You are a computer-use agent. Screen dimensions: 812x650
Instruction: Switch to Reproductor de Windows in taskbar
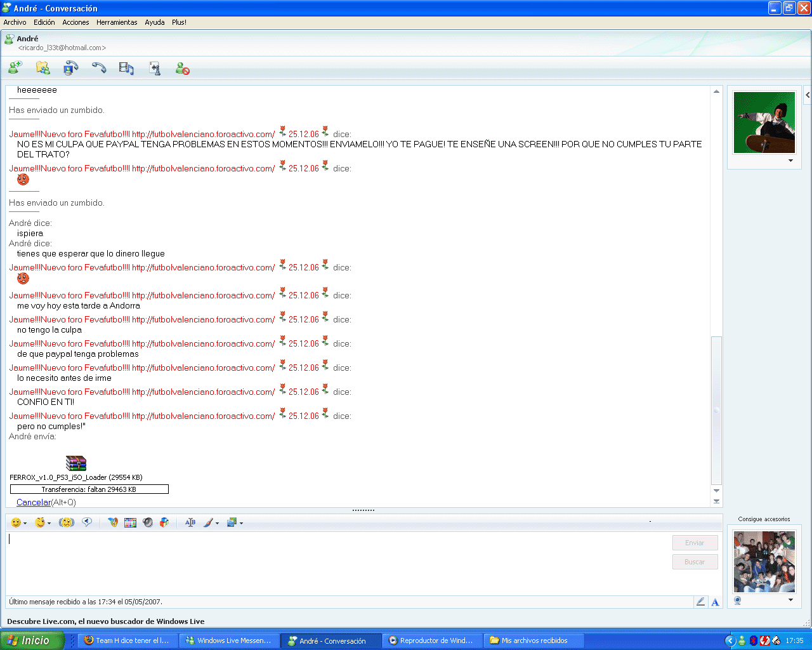point(432,640)
